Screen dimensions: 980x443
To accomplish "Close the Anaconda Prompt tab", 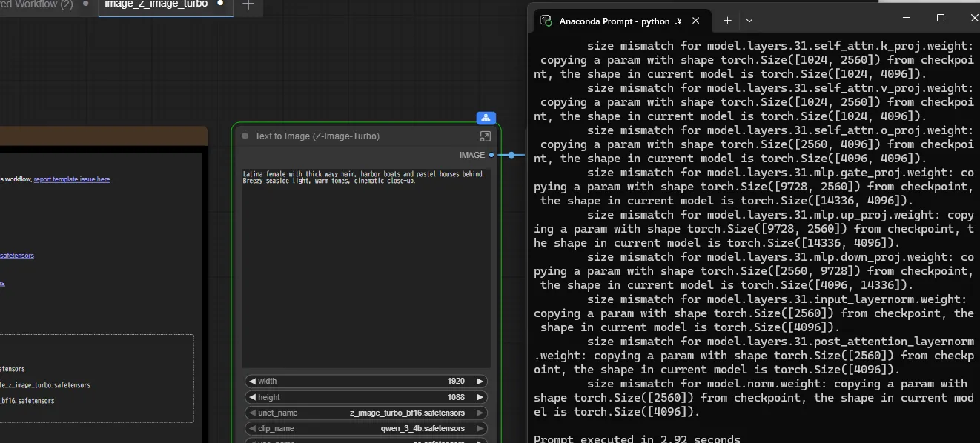I will pyautogui.click(x=696, y=21).
